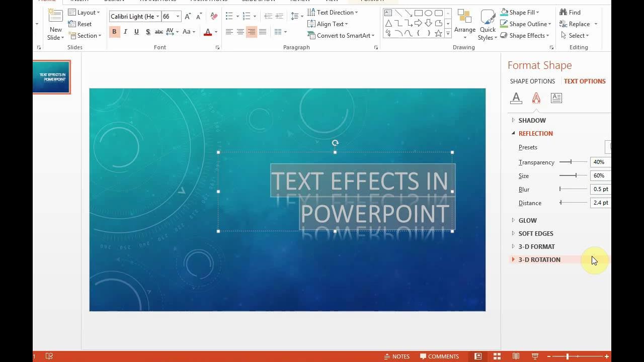Open the Change Case Aa menu
The width and height of the screenshot is (644, 362).
189,32
